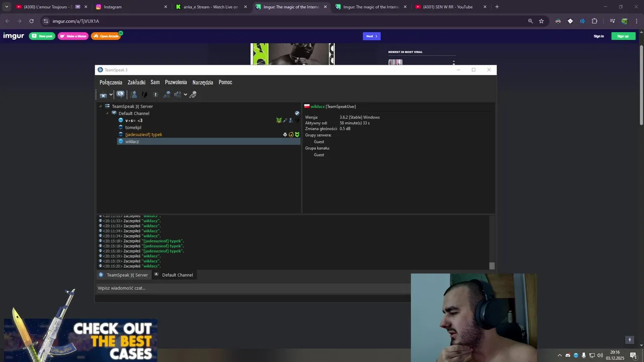Open the Pomoc menu
Screen dimensions: 644x362
225,82
